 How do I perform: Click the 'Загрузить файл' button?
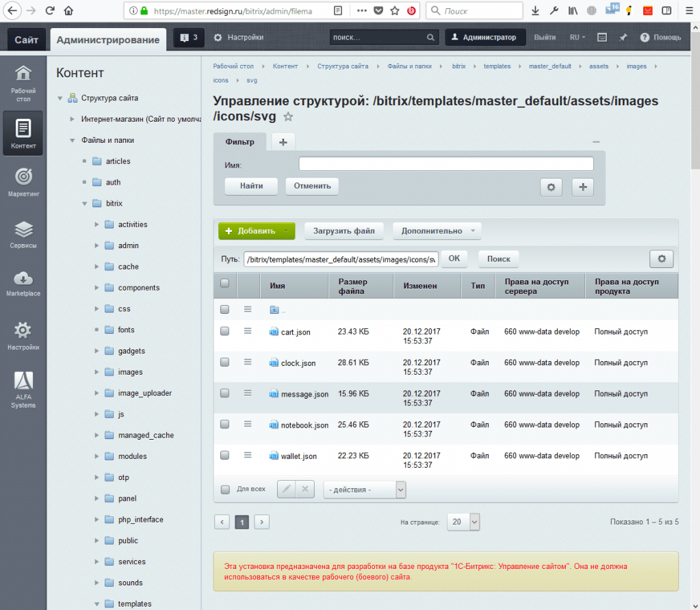point(343,231)
